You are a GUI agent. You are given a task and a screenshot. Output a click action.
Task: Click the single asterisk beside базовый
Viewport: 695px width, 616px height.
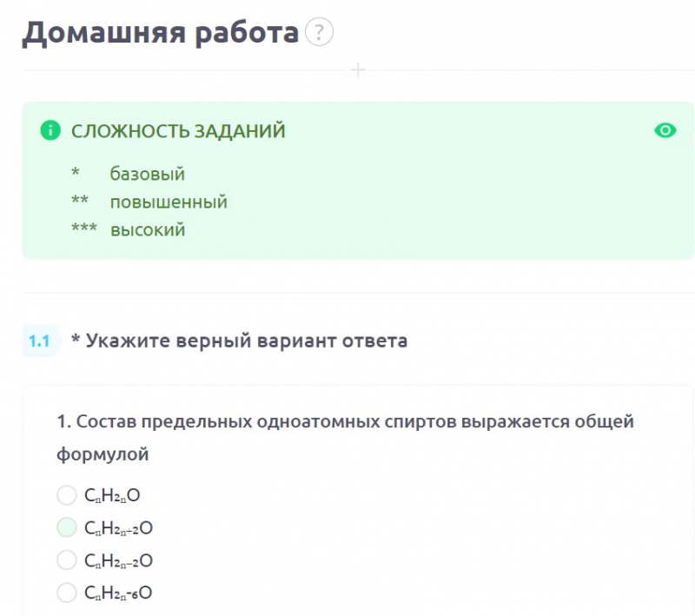pyautogui.click(x=76, y=171)
